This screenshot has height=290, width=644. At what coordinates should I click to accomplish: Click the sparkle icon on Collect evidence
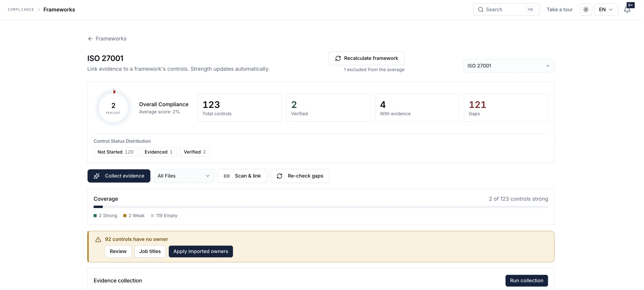point(97,176)
